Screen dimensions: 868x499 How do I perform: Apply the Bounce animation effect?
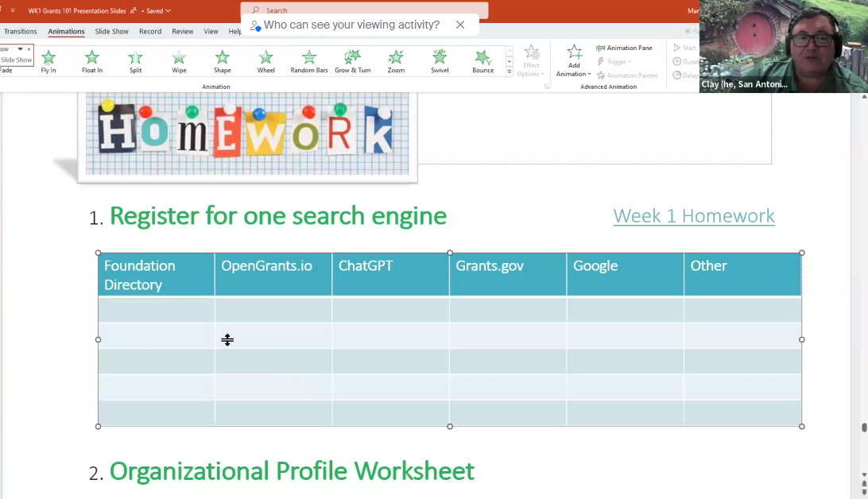(482, 61)
